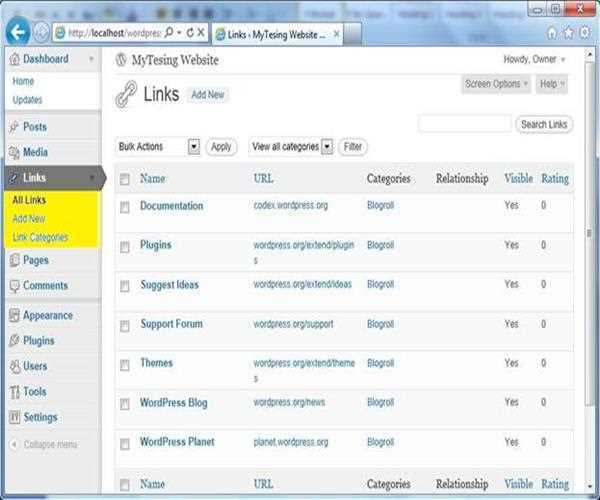
Task: Click the Media icon in sidebar
Action: point(14,153)
